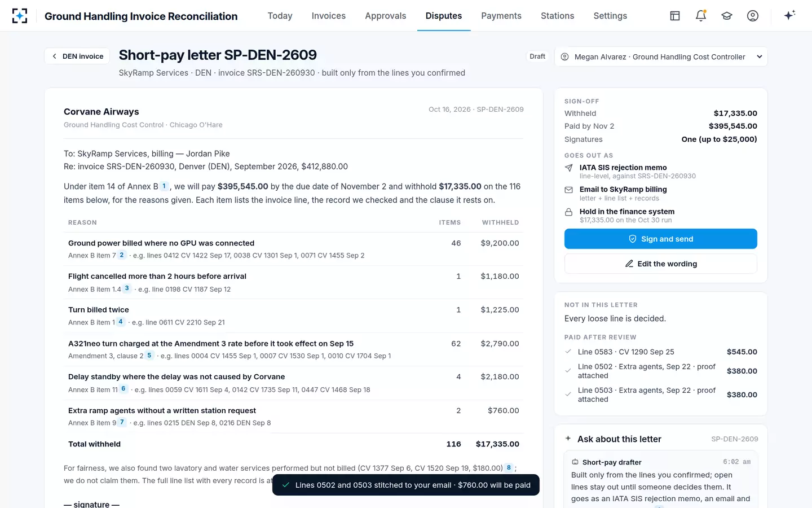Screen dimensions: 812x508
Task: Open the Settings tab
Action: click(x=610, y=16)
